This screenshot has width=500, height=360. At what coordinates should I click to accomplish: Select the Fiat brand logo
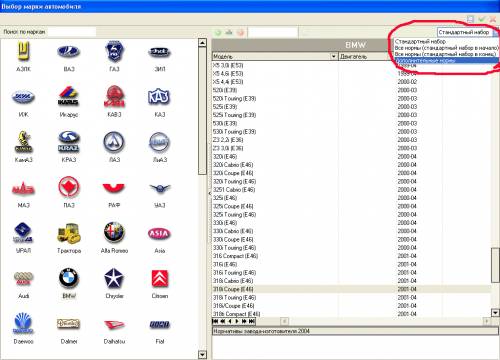pos(159,324)
